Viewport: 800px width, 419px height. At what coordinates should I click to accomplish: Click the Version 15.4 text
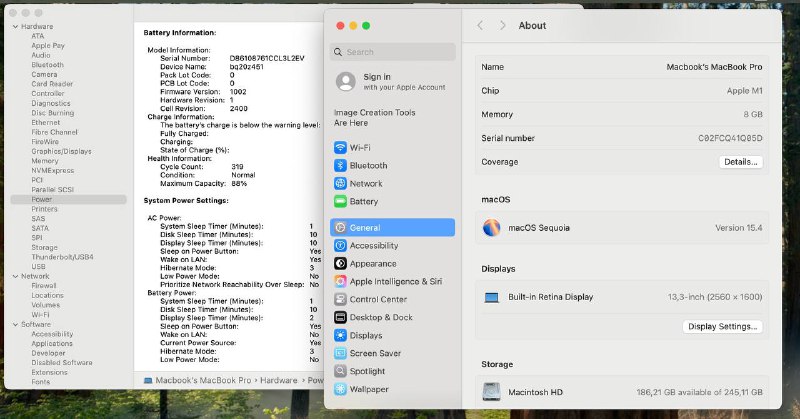(x=739, y=228)
